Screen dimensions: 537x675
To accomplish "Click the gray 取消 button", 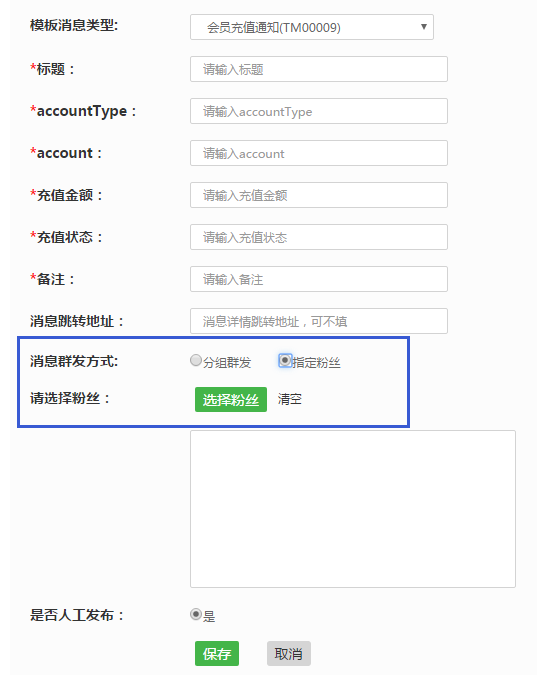I will (289, 653).
